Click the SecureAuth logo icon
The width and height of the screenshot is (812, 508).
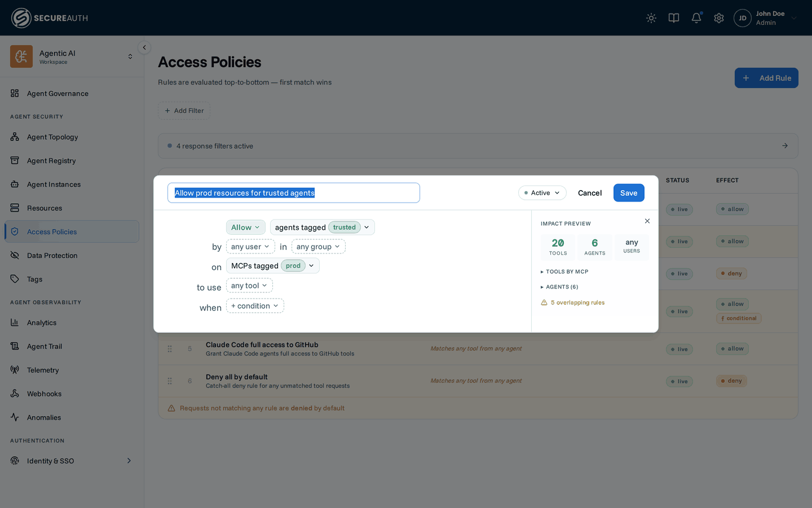pyautogui.click(x=21, y=18)
